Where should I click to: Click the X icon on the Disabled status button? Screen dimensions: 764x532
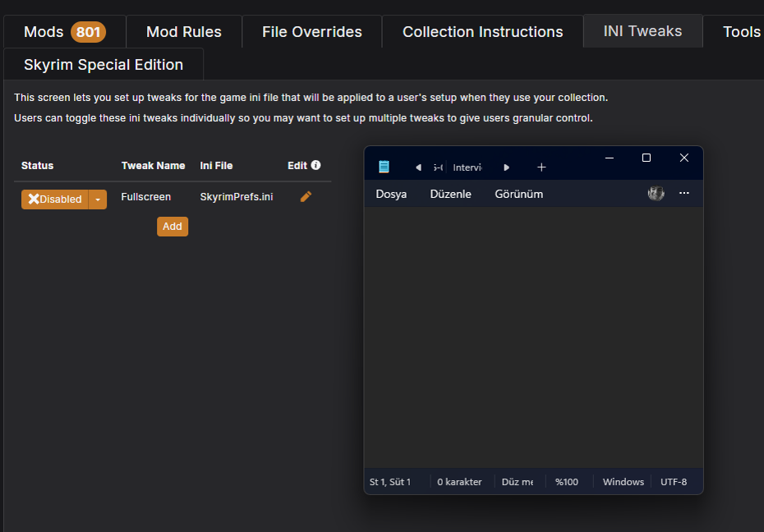tap(33, 199)
